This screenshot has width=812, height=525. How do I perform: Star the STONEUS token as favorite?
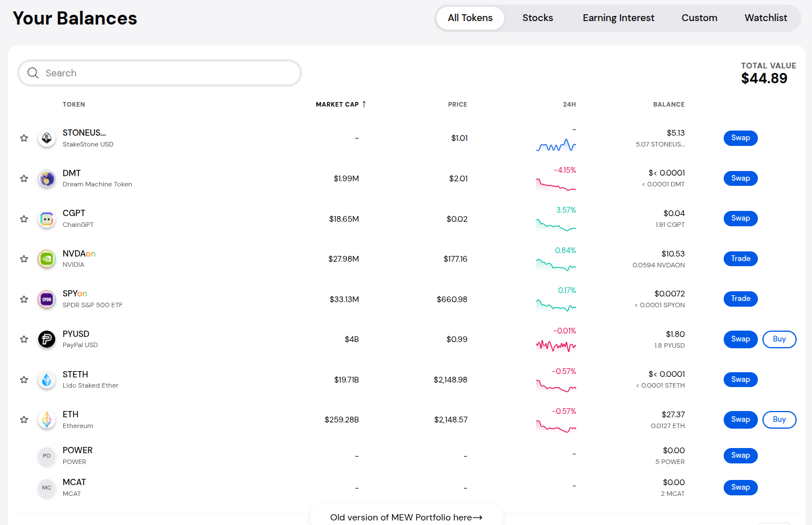coord(24,138)
